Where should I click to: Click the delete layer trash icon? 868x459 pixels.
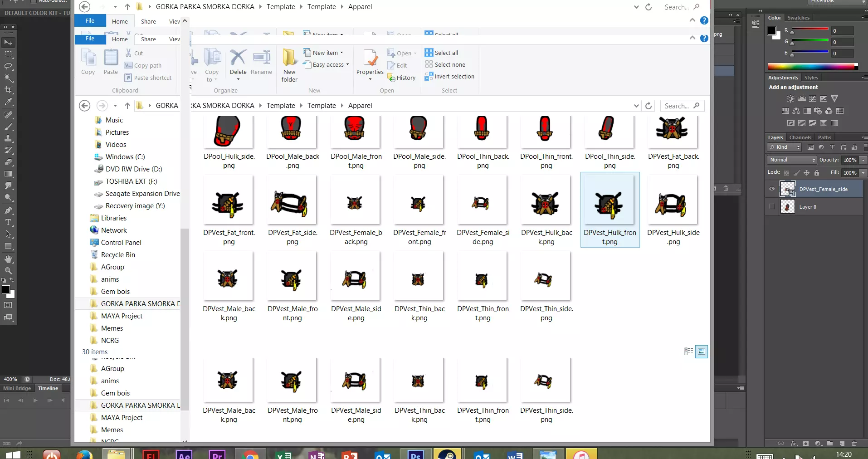pyautogui.click(x=854, y=443)
